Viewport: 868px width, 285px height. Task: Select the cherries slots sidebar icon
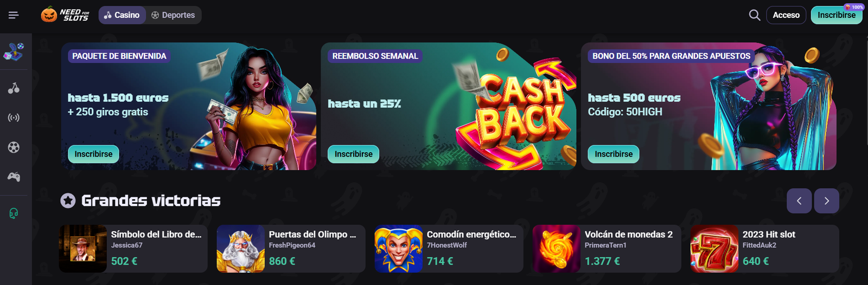14,88
